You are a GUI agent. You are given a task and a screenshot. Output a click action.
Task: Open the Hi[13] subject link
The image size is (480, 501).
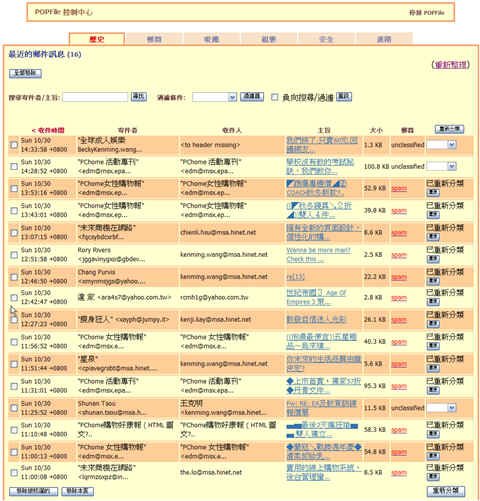pyautogui.click(x=295, y=277)
